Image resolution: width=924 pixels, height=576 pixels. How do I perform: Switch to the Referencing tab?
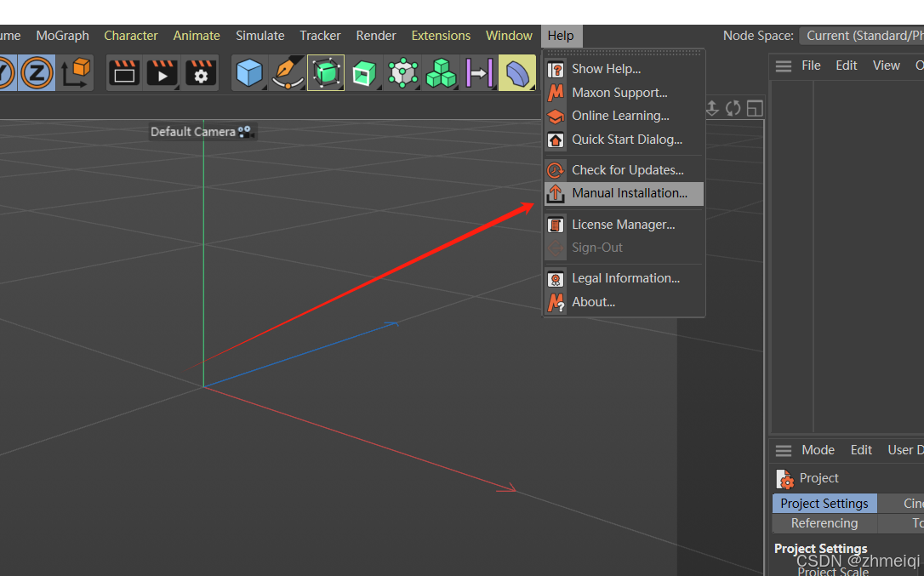click(824, 523)
